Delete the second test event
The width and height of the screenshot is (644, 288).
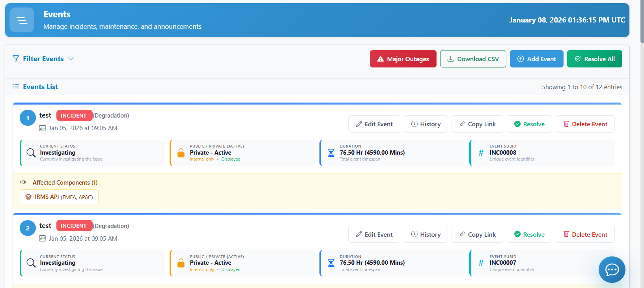[585, 234]
